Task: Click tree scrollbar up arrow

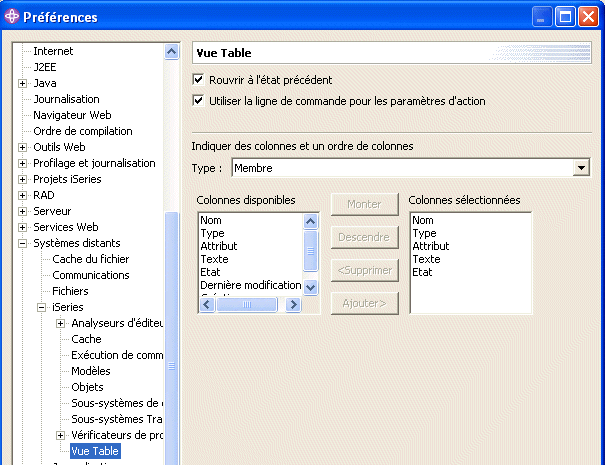Action: click(172, 51)
